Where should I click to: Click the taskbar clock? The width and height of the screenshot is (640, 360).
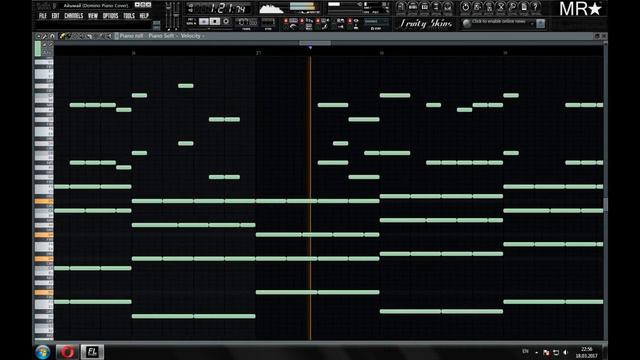pyautogui.click(x=587, y=352)
